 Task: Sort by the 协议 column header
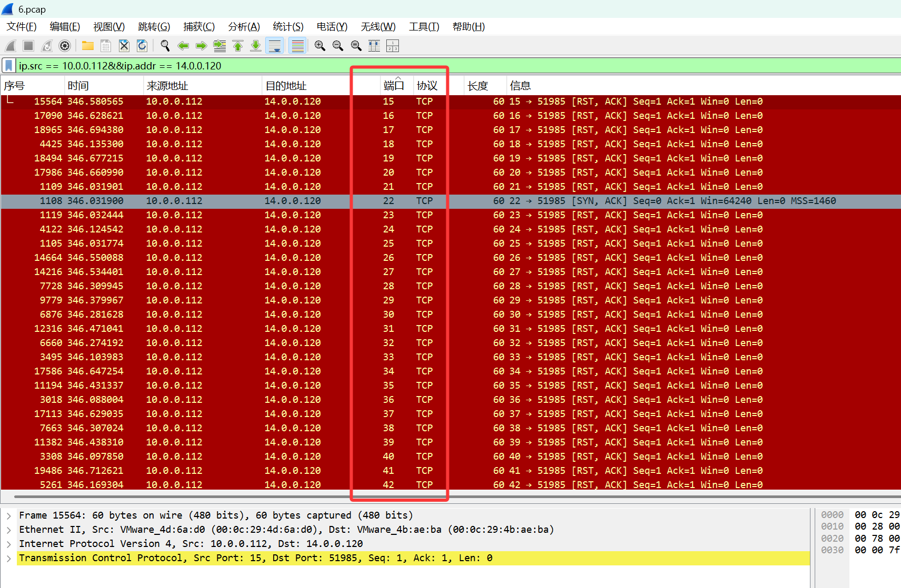point(439,86)
